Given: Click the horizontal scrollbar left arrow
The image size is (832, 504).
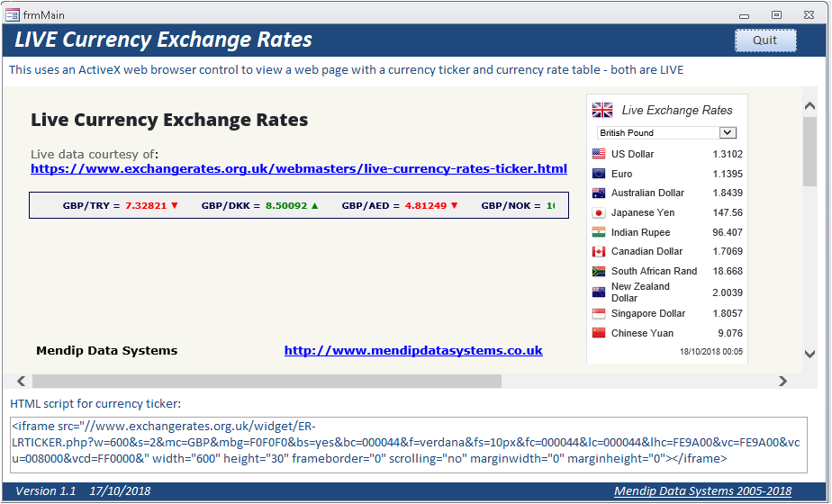Looking at the screenshot, I should 22,381.
